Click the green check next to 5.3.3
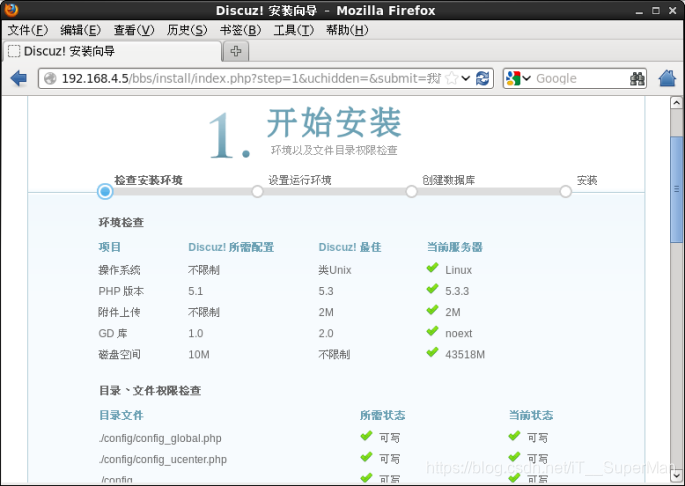Image resolution: width=685 pixels, height=486 pixels. (x=432, y=288)
